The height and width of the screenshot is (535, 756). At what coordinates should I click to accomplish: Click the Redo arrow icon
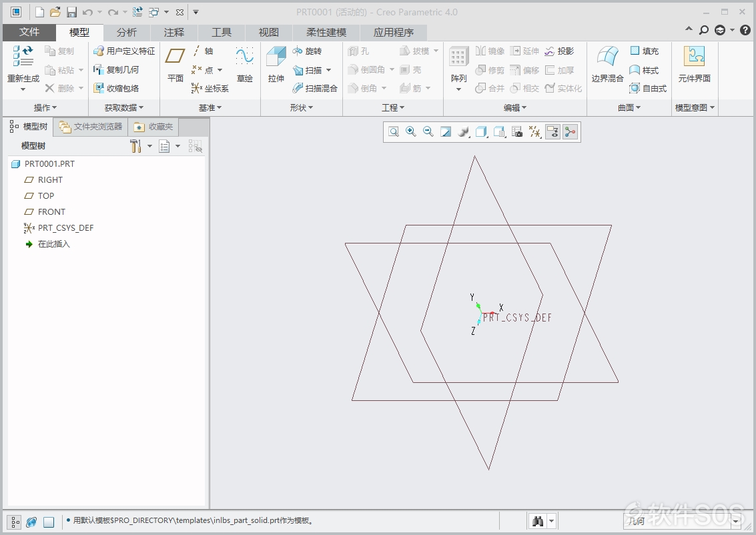pos(113,12)
